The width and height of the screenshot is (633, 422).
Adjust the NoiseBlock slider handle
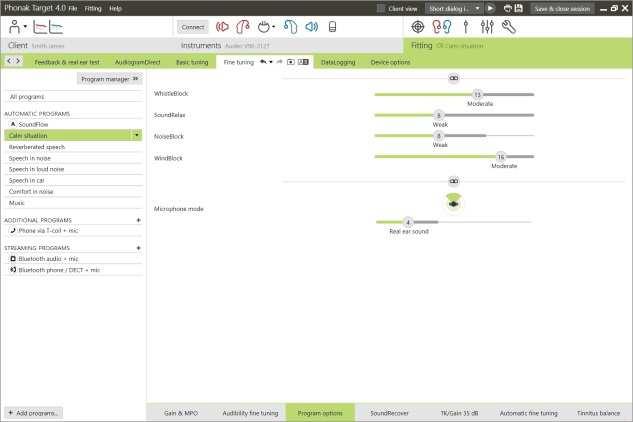[439, 136]
